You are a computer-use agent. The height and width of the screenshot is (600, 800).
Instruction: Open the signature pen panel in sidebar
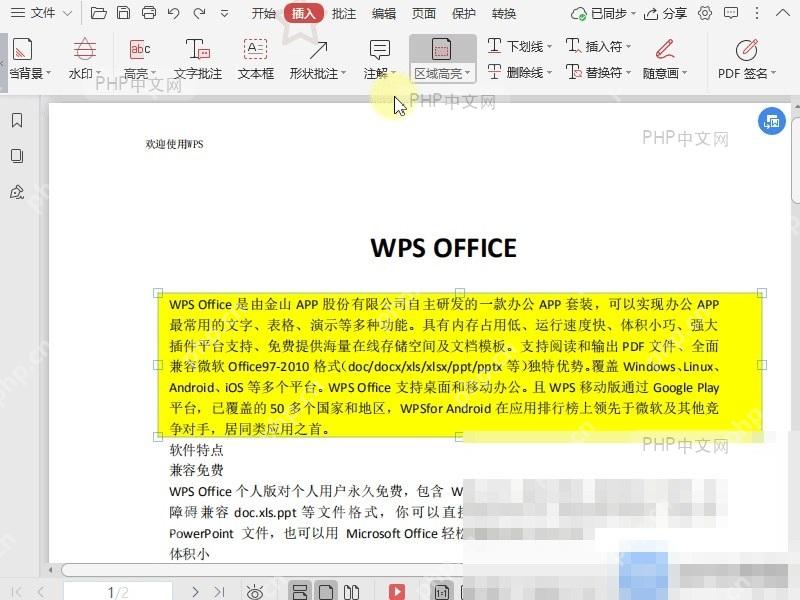(17, 192)
